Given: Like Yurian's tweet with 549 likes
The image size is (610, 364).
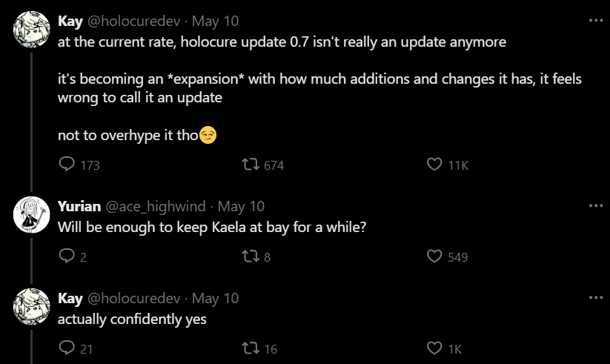Looking at the screenshot, I should [435, 257].
